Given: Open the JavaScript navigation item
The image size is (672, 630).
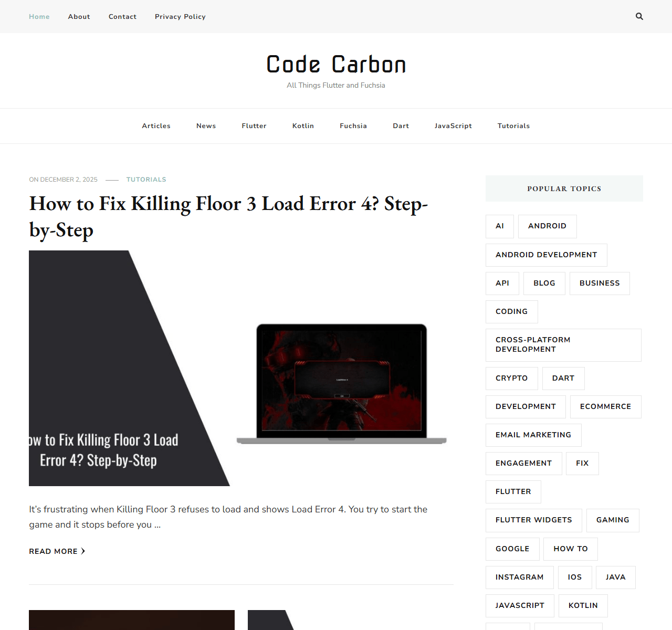Looking at the screenshot, I should tap(453, 126).
